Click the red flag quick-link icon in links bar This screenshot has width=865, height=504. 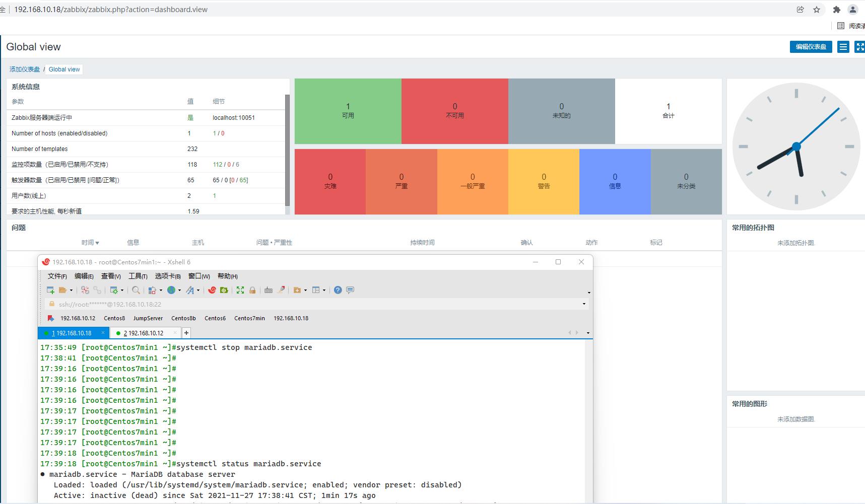click(50, 318)
